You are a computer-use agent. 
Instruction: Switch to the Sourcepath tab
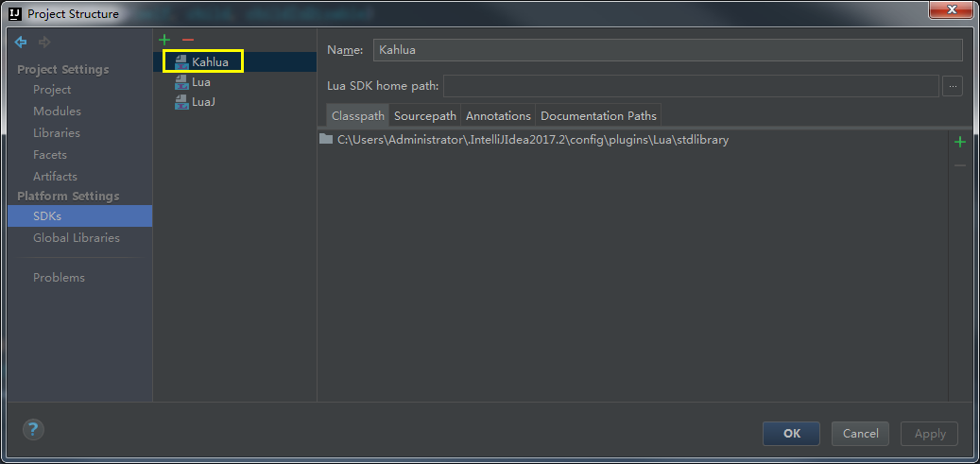(x=425, y=115)
